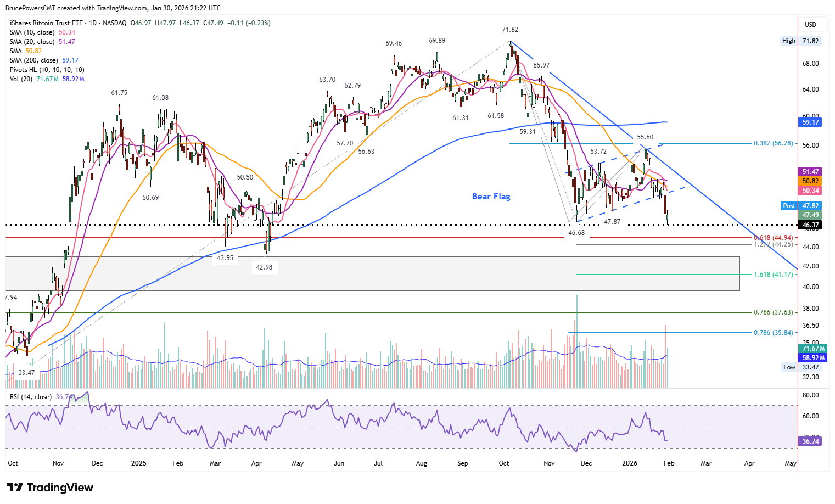Viewport: 835px width, 504px height.
Task: Click the 56.63 pivot low label
Action: click(366, 152)
